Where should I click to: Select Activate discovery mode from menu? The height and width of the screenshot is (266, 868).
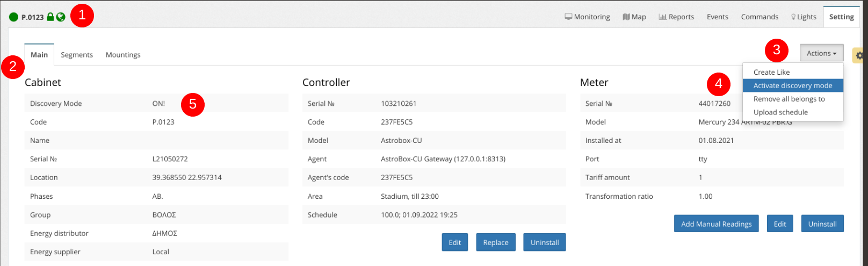pyautogui.click(x=792, y=85)
